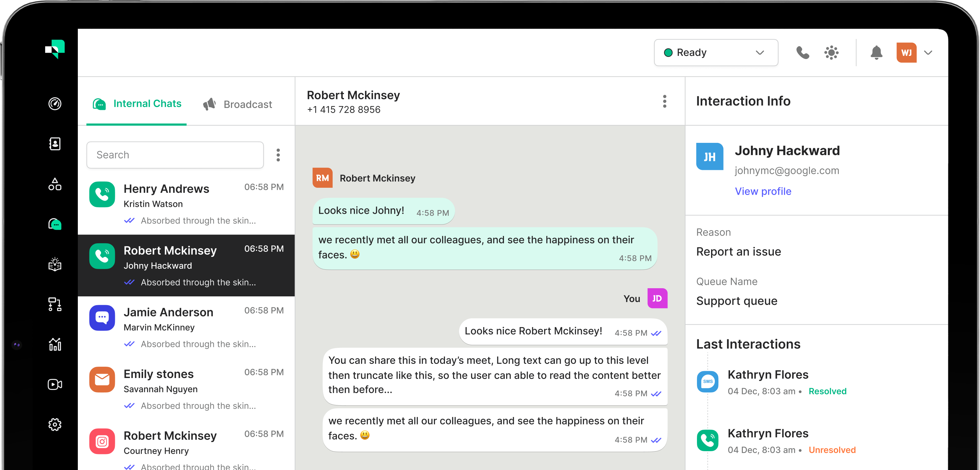Screen dimensions: 980x470
Task: Click the Resolved status label
Action: coord(827,391)
